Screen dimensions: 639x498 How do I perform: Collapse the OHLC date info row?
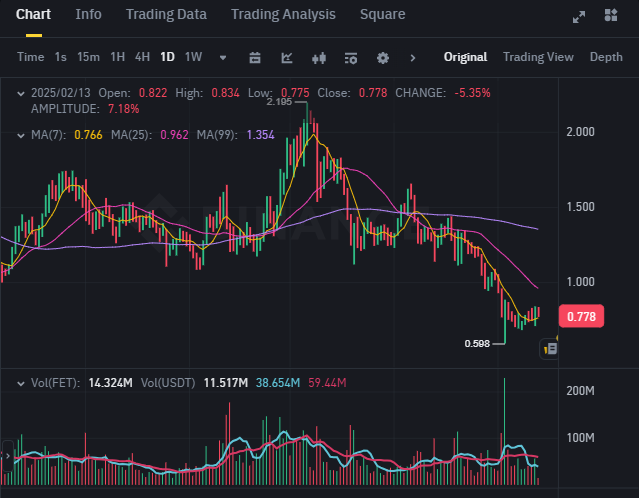pos(20,94)
